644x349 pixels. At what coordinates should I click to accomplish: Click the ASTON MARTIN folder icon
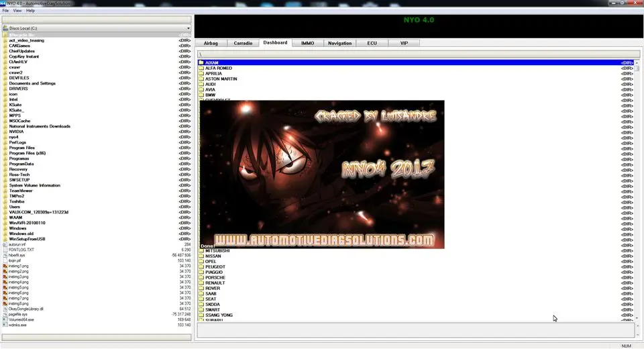tap(201, 79)
